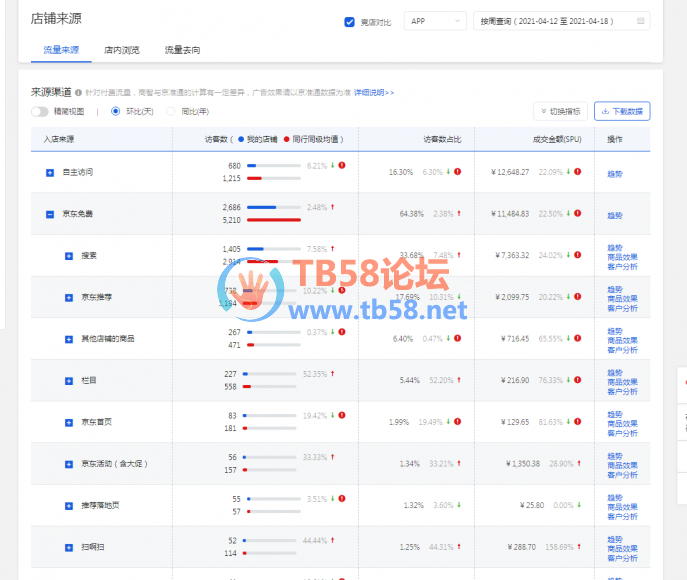Switch to the 流量来源 tab
687x580 pixels.
tap(61, 50)
